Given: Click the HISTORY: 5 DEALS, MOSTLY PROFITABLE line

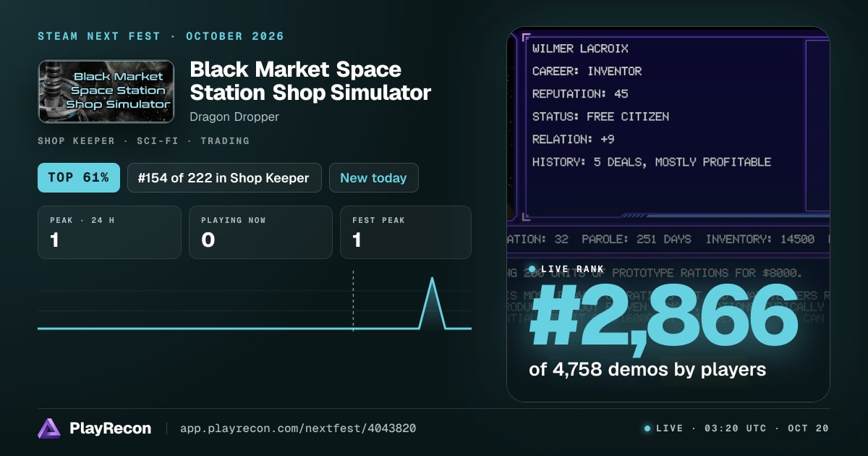Looking at the screenshot, I should pos(652,161).
